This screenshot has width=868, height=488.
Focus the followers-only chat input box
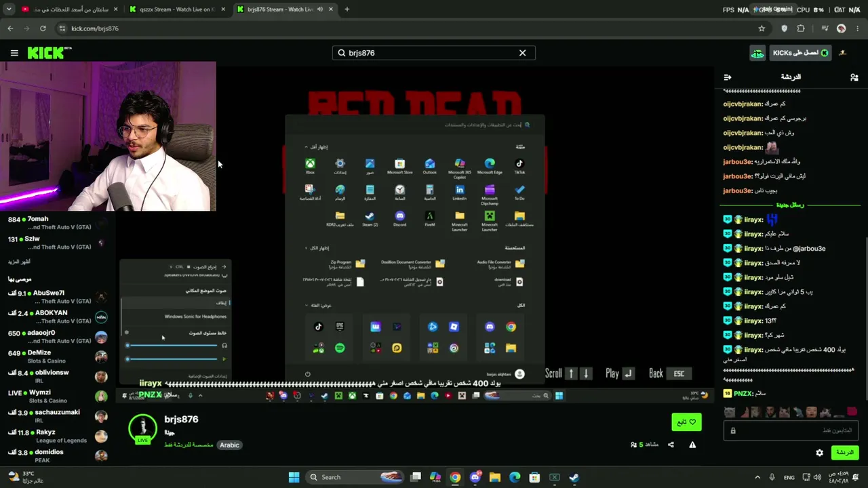[x=791, y=430]
